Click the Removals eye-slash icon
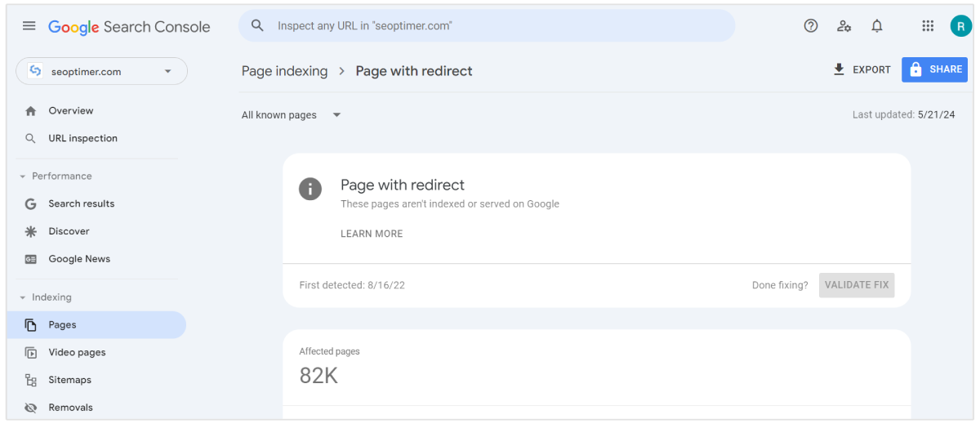 coord(31,408)
